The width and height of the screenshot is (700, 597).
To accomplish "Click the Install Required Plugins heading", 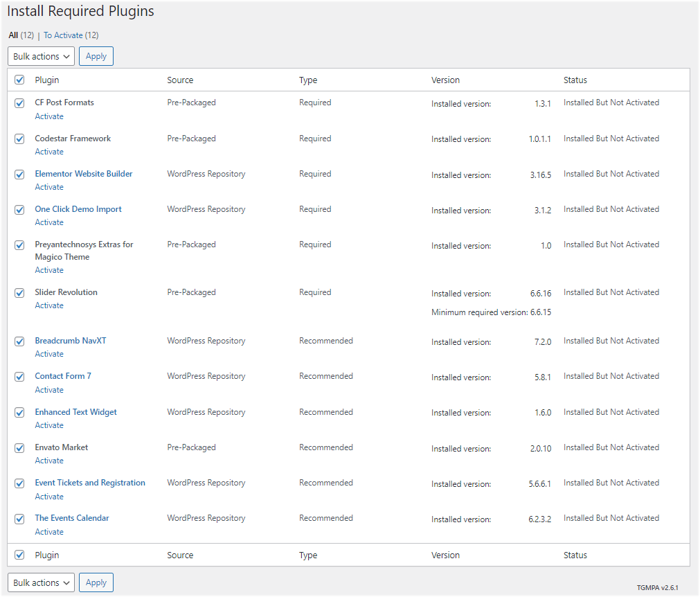I will 81,11.
